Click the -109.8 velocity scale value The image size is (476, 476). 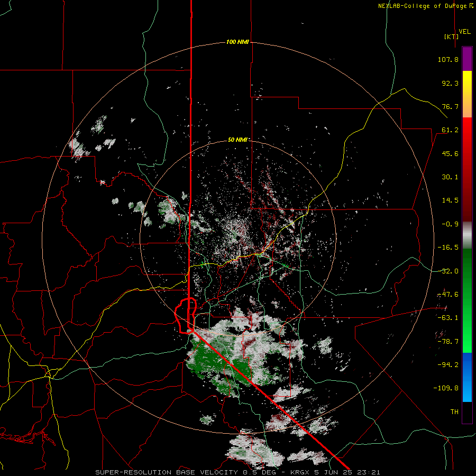pos(446,388)
